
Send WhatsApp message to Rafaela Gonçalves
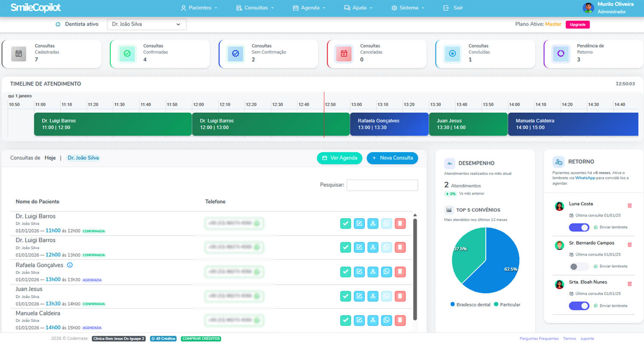[x=386, y=272]
